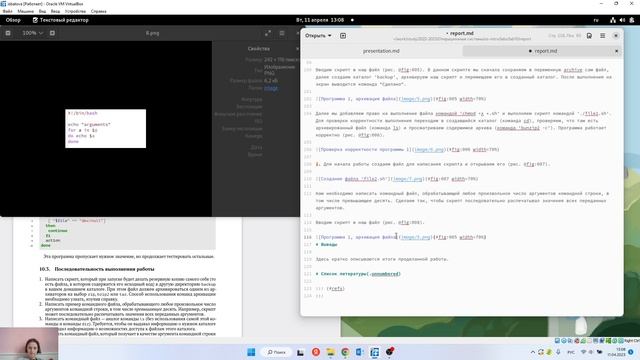The width and height of the screenshot is (640, 360).
Task: Open the notification badge on taskbar
Action: tap(631, 352)
